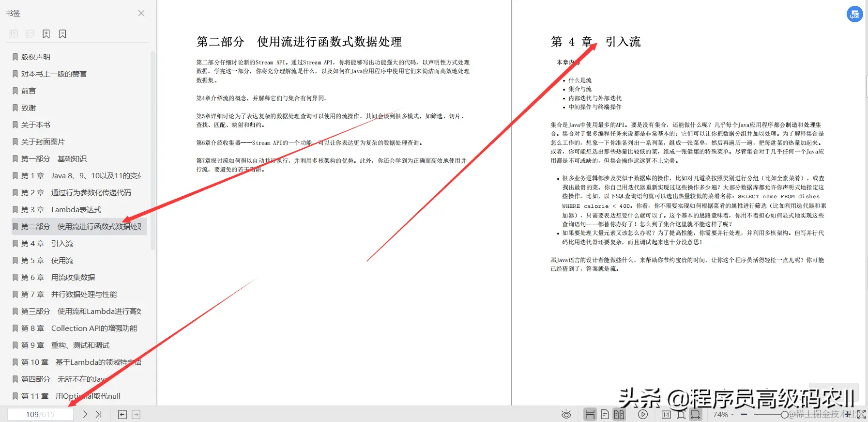Click the bookmark icon beside 致谢
The width and height of the screenshot is (868, 422).
[15, 108]
